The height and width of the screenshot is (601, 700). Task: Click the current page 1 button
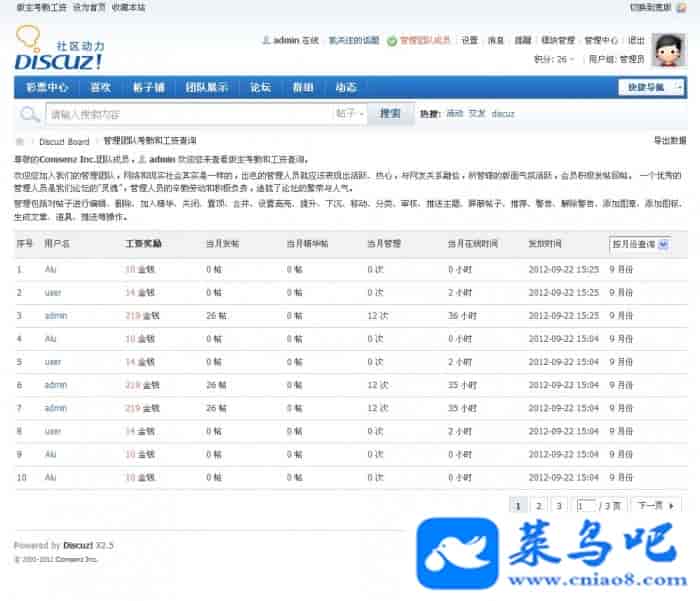[518, 505]
